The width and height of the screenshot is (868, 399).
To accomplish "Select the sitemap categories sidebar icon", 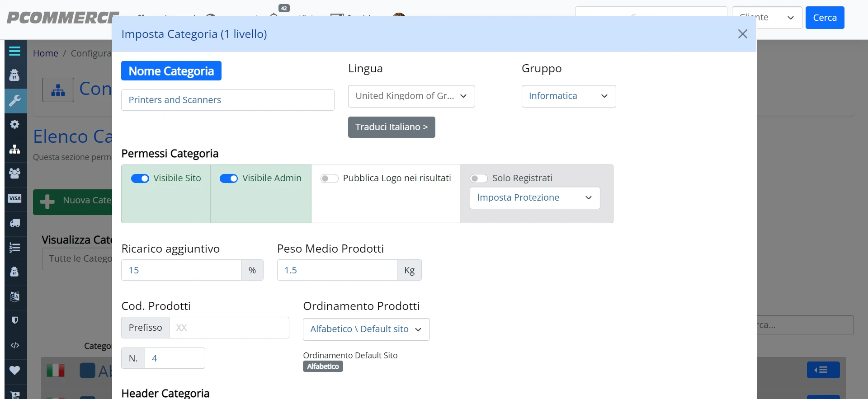I will [x=14, y=149].
